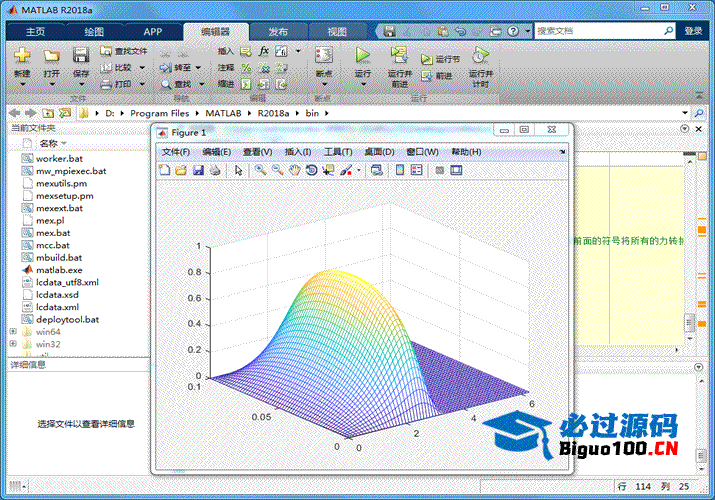
Task: Switch to the 绘图 plots tab
Action: point(94,31)
